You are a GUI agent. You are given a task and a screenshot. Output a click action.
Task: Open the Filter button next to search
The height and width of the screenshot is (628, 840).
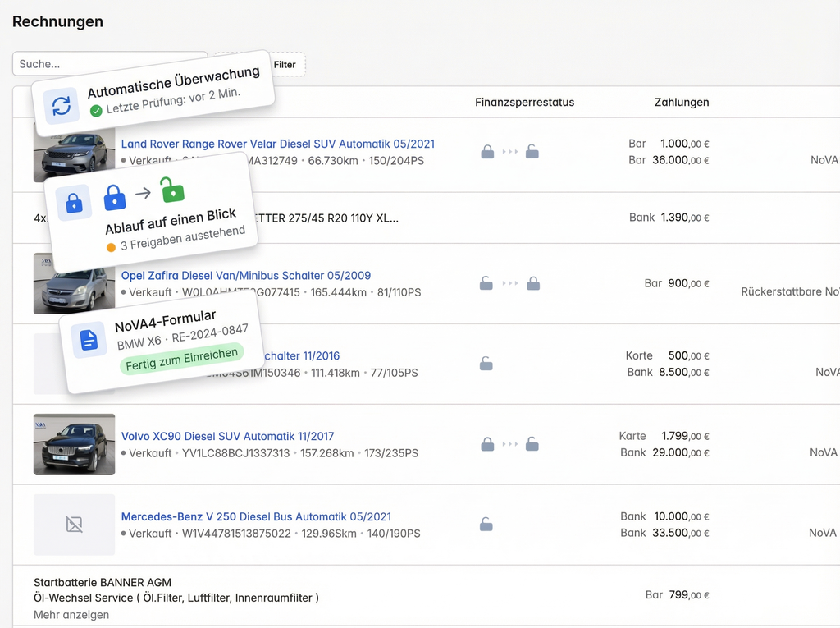pos(285,65)
